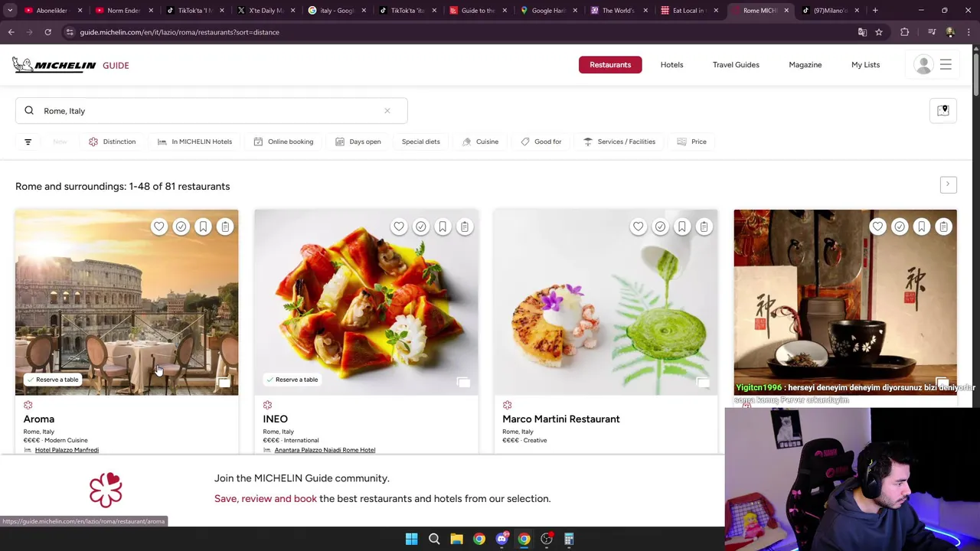Mark Marco Martini Restaurant as visited
The image size is (980, 551).
[660, 227]
